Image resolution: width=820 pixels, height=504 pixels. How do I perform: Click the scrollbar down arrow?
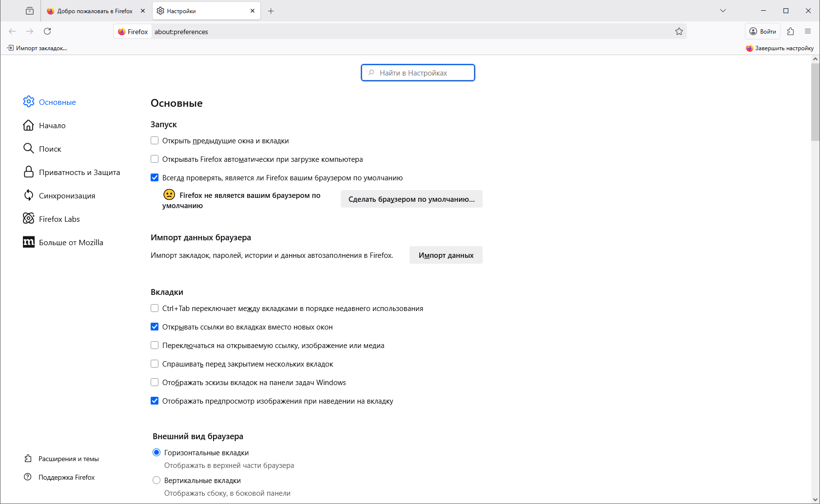pyautogui.click(x=815, y=500)
